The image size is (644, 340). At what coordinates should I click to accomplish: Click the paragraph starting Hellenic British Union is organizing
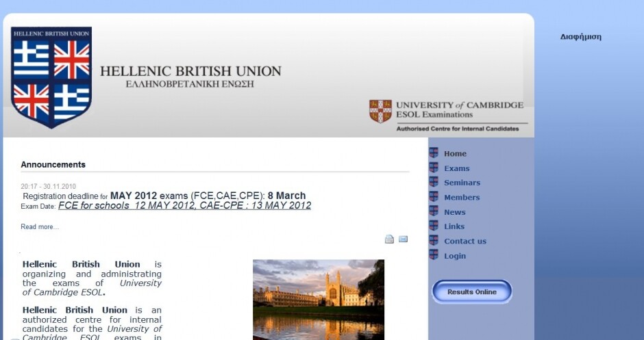pyautogui.click(x=92, y=278)
